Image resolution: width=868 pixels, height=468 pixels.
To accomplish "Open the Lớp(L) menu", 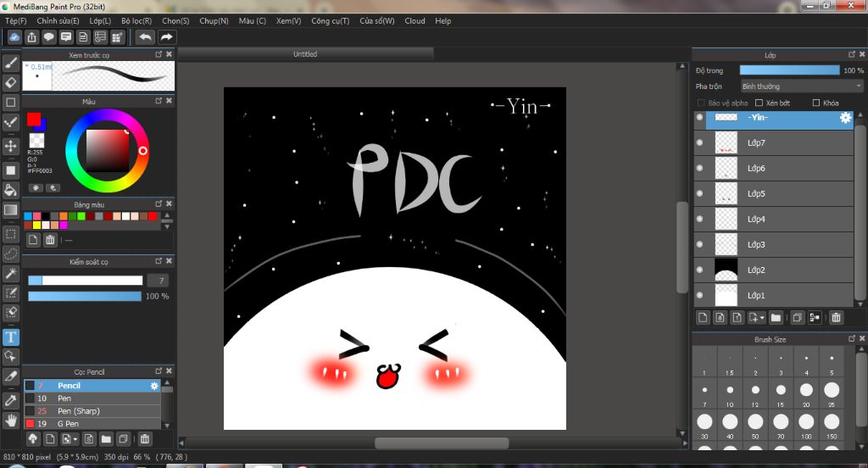I will tap(100, 21).
